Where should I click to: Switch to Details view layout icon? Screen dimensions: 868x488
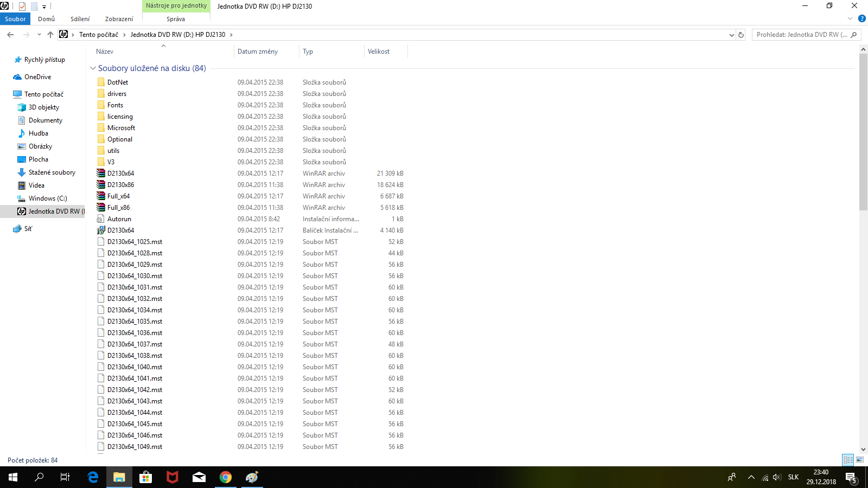tap(848, 460)
